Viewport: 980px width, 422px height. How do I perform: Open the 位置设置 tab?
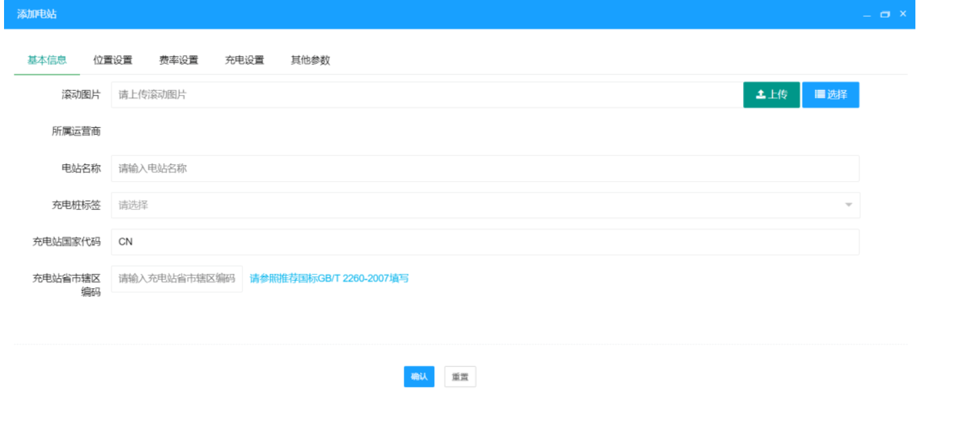112,60
